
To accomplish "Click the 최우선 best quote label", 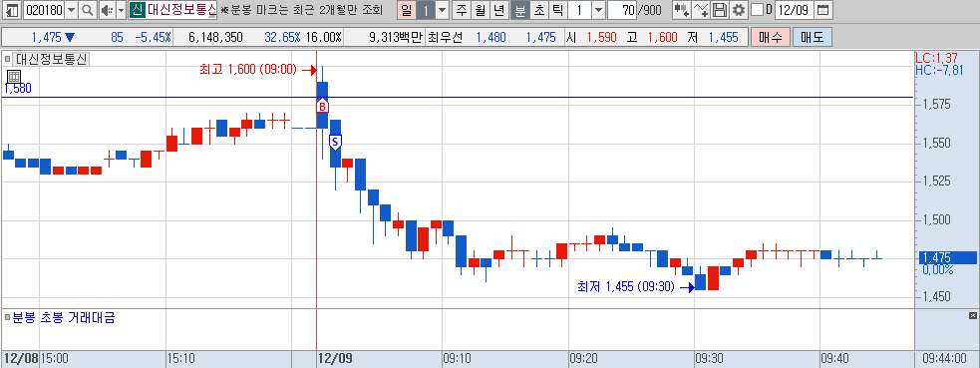I will tap(445, 37).
